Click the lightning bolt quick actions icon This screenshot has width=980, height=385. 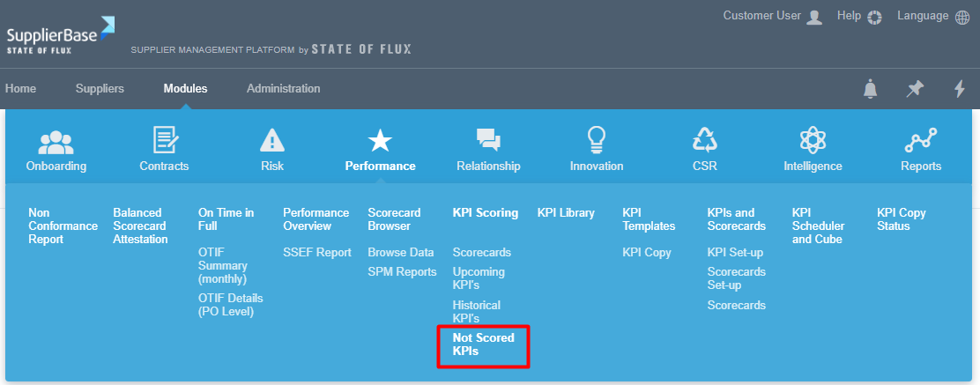coord(960,89)
